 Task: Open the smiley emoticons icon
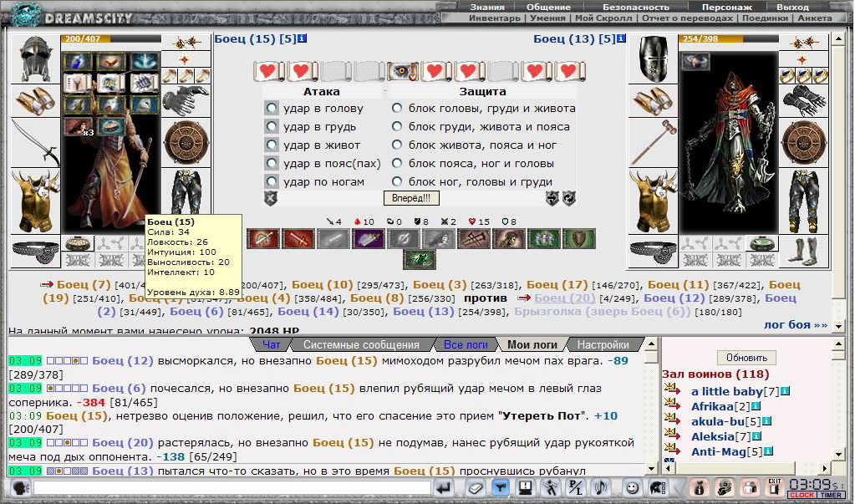pyautogui.click(x=633, y=487)
